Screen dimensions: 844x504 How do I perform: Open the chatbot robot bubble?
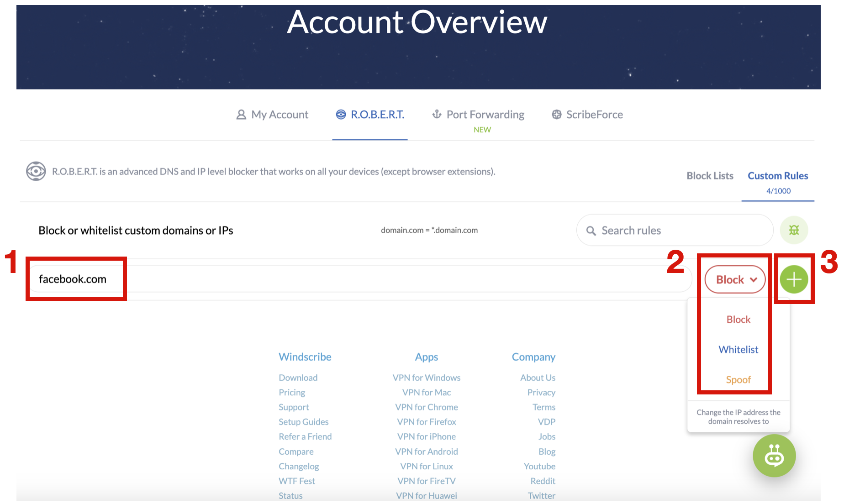pyautogui.click(x=774, y=456)
